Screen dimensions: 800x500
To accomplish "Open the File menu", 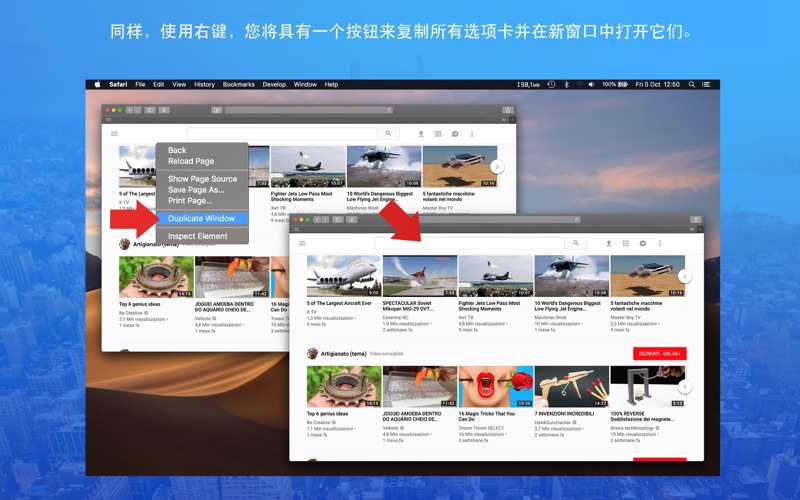I will coord(140,85).
